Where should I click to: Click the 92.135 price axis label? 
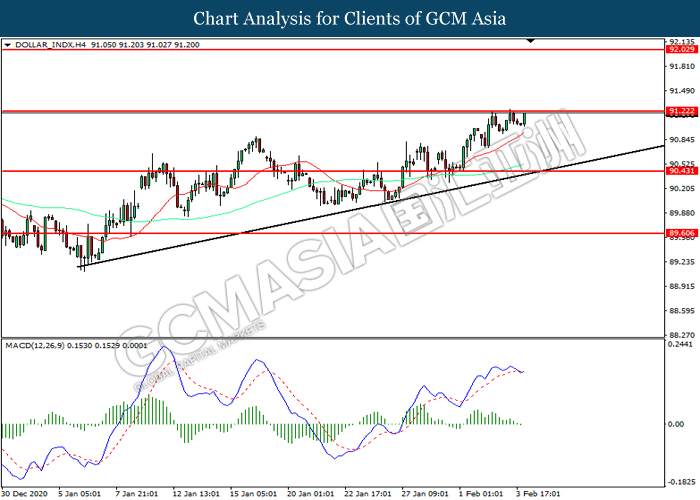coord(682,41)
